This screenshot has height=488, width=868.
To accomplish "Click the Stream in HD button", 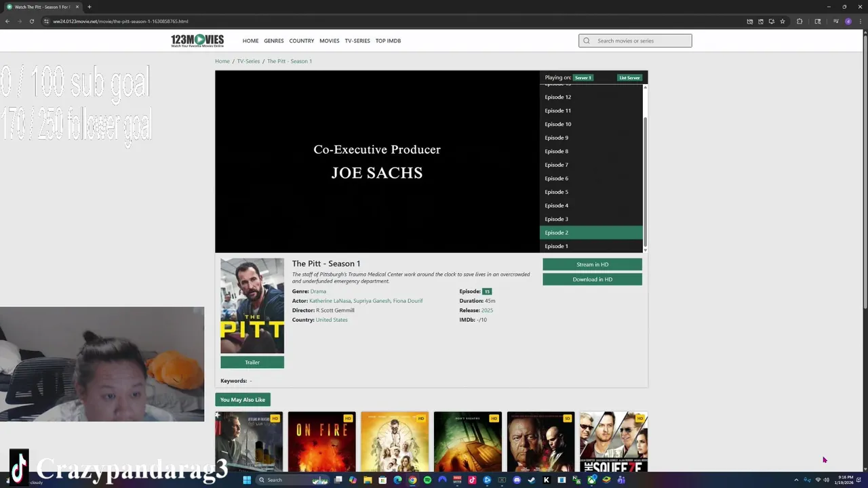I will point(592,264).
